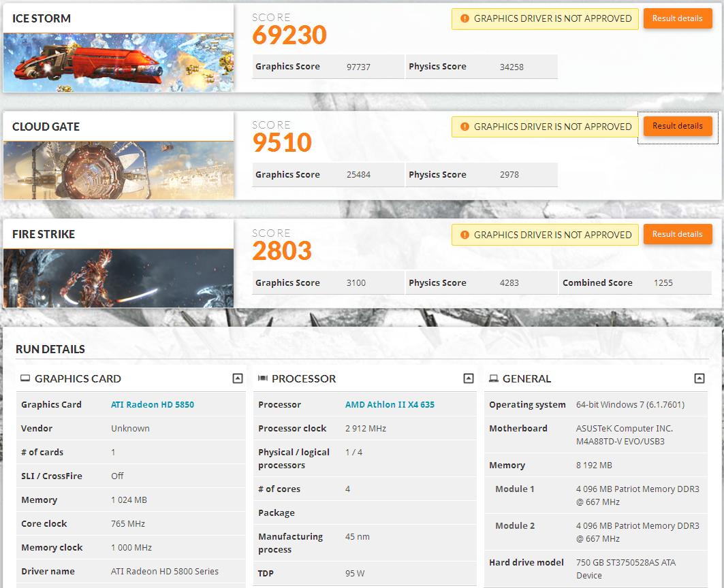Click the Cloud Gate driver not approved warning

[x=545, y=127]
